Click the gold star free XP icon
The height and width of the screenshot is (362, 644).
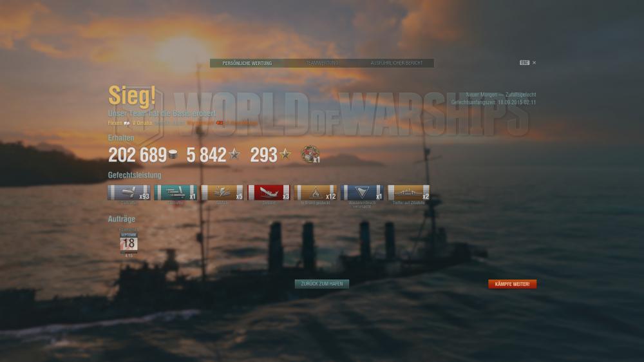click(x=285, y=154)
